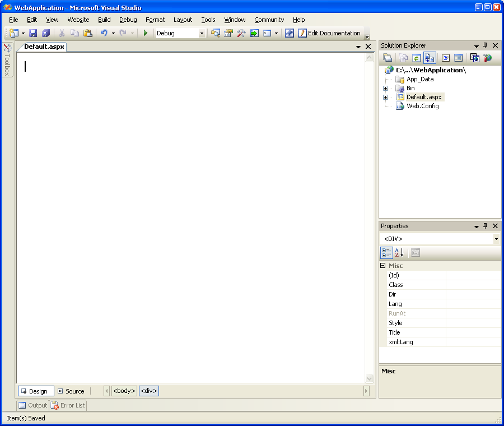Switch to Source view
This screenshot has width=504, height=426.
[71, 391]
